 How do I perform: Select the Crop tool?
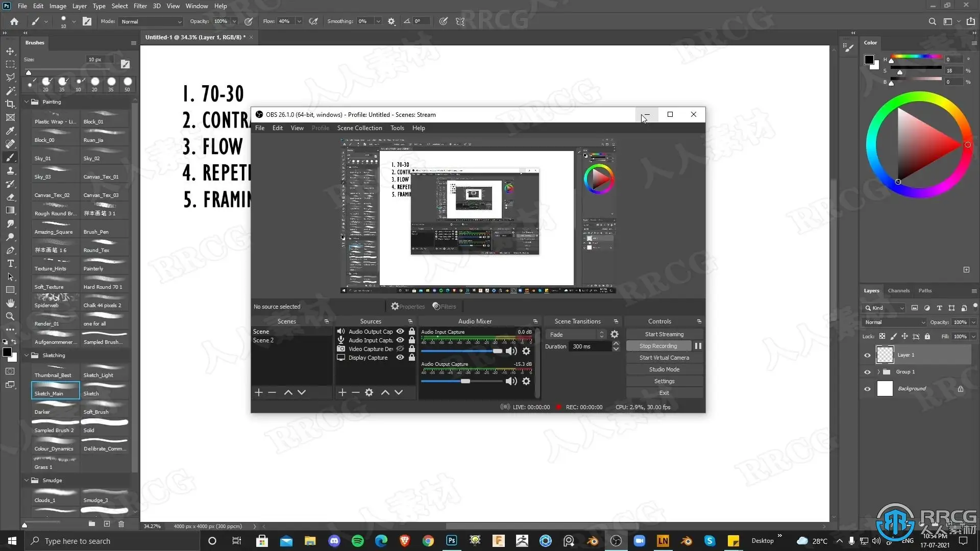pos(10,104)
